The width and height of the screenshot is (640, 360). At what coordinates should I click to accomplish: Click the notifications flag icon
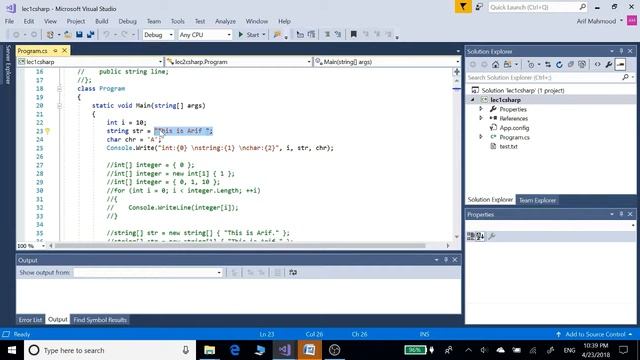click(463, 7)
